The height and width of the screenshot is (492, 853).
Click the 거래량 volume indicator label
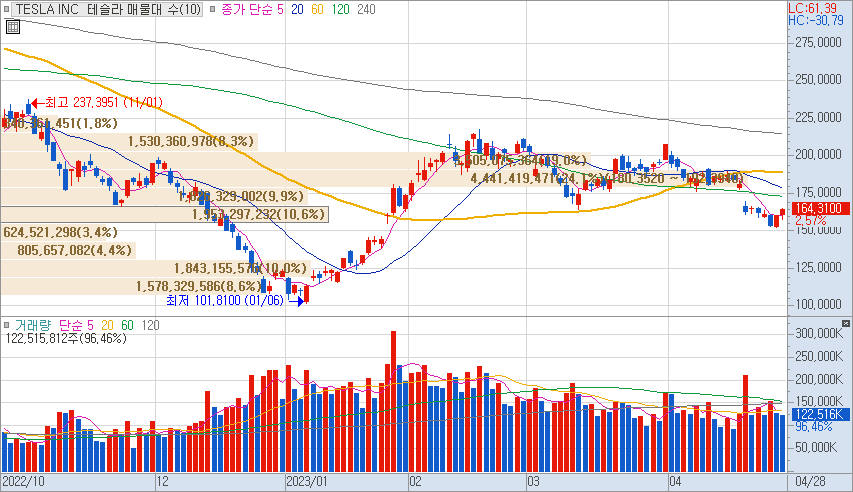(33, 325)
